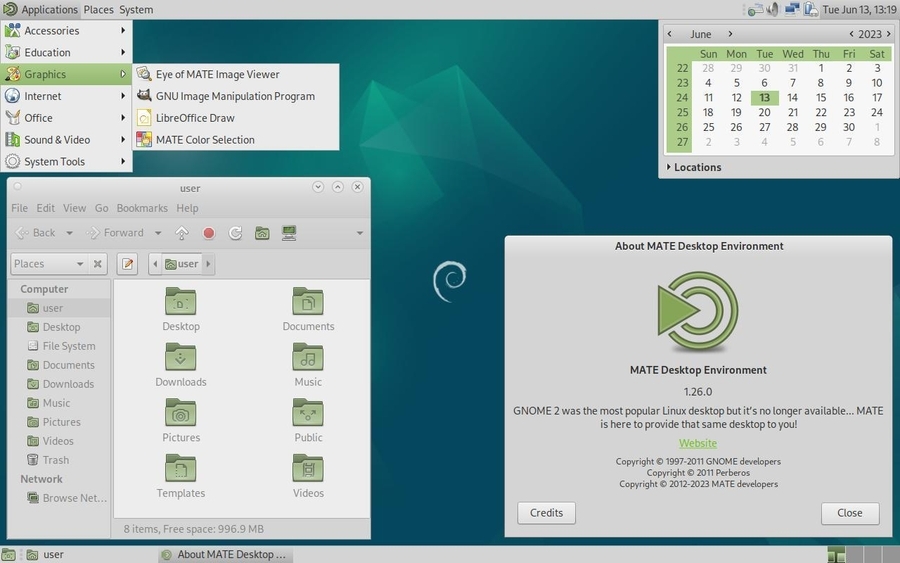Open the Internet submenu

click(x=66, y=96)
